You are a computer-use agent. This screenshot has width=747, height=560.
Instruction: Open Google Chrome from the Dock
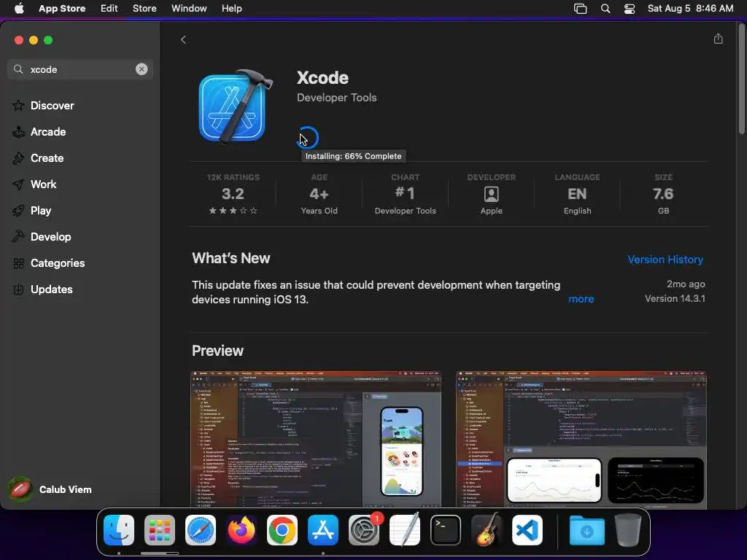282,530
